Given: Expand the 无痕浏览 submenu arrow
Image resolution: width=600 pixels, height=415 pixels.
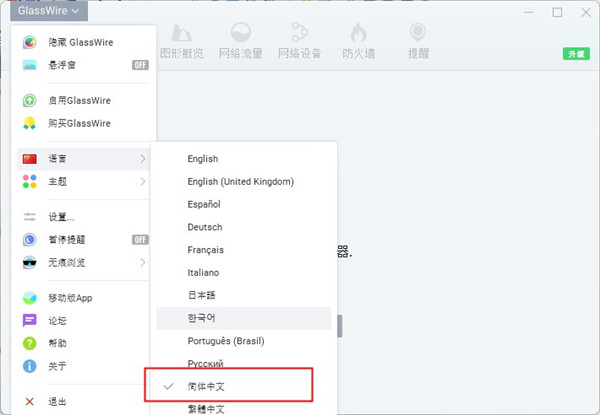Looking at the screenshot, I should pyautogui.click(x=142, y=263).
